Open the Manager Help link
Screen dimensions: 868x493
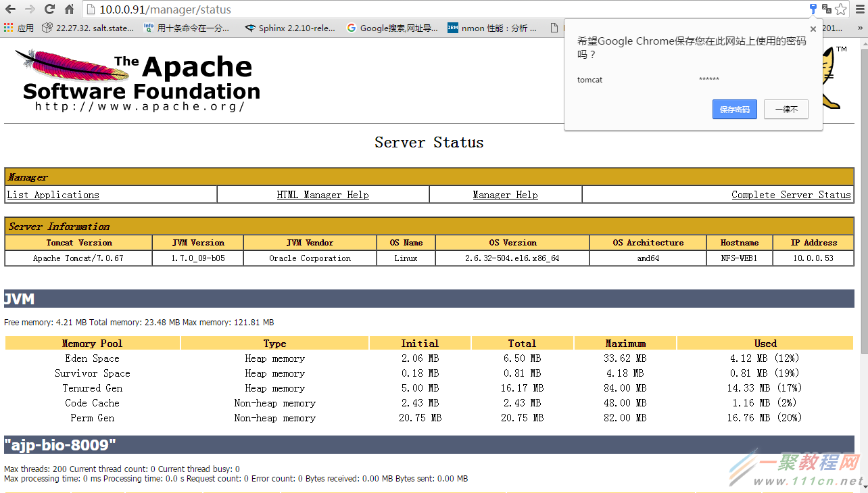[x=506, y=195]
